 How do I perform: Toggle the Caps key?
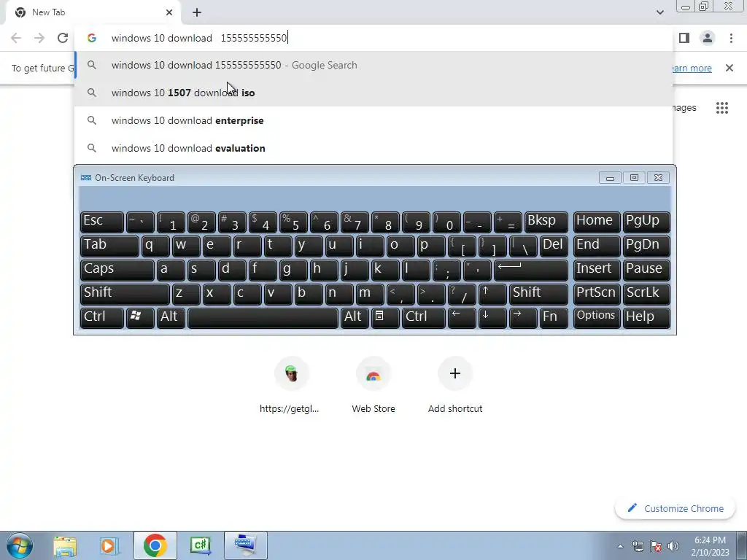pyautogui.click(x=117, y=270)
